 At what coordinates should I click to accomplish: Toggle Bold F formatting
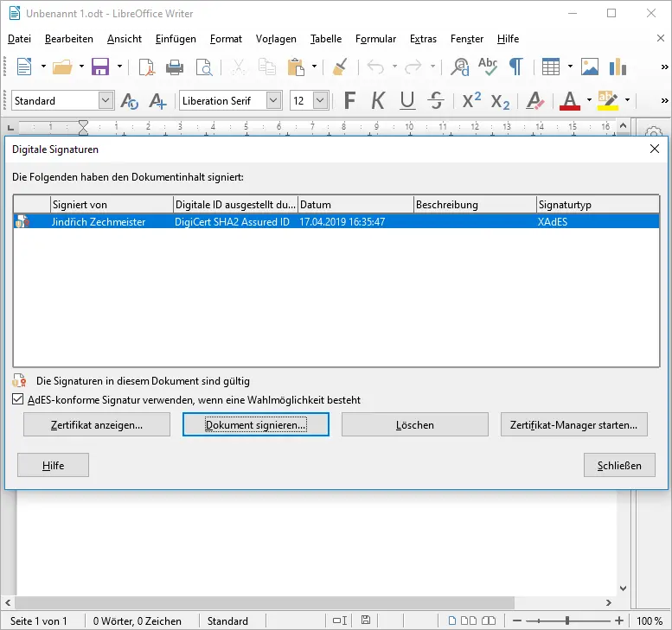point(349,101)
